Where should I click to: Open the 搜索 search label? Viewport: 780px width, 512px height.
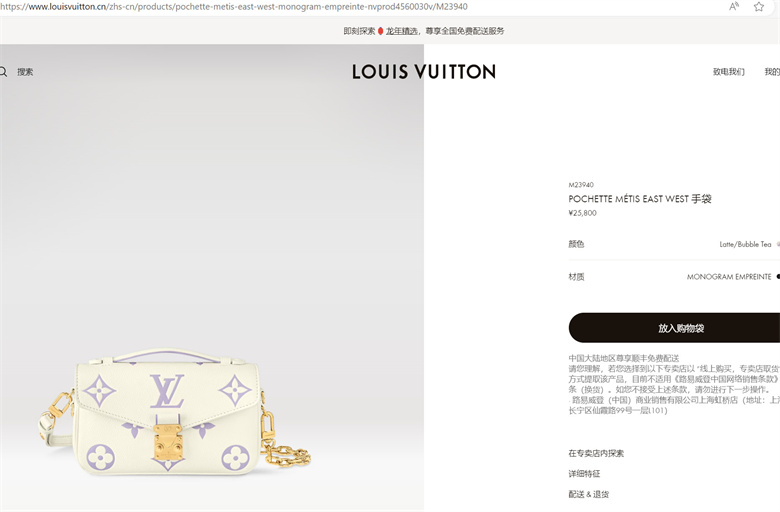pyautogui.click(x=25, y=72)
